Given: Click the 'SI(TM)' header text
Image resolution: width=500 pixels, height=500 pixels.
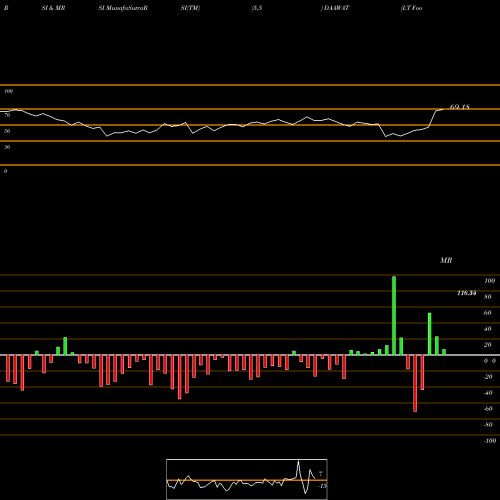Looking at the screenshot, I should click(190, 8).
